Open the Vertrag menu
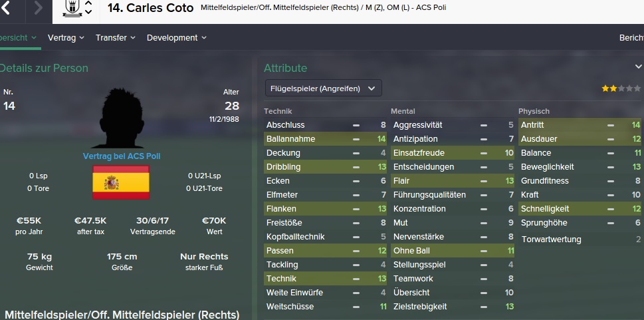The width and height of the screenshot is (644, 320). (x=66, y=38)
